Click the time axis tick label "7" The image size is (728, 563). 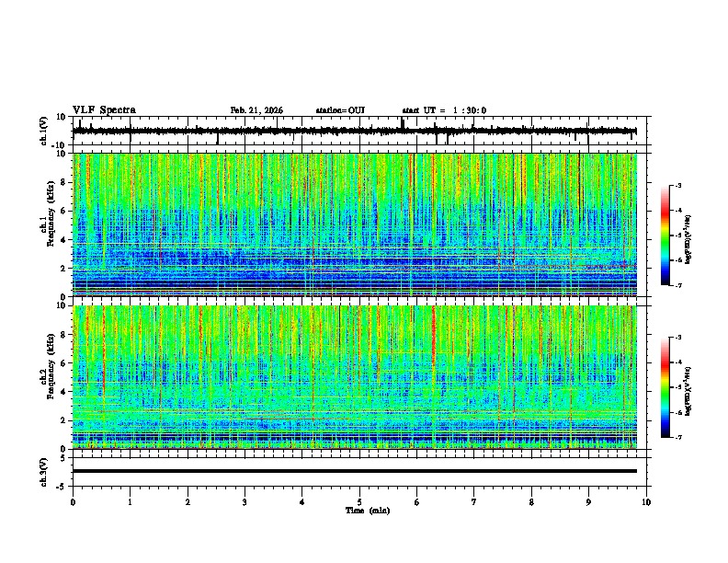pos(474,502)
